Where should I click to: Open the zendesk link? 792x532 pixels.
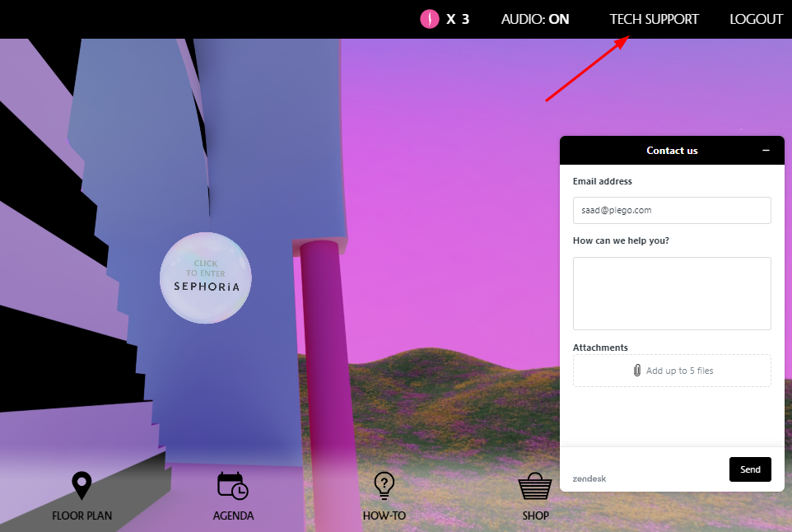click(x=589, y=479)
